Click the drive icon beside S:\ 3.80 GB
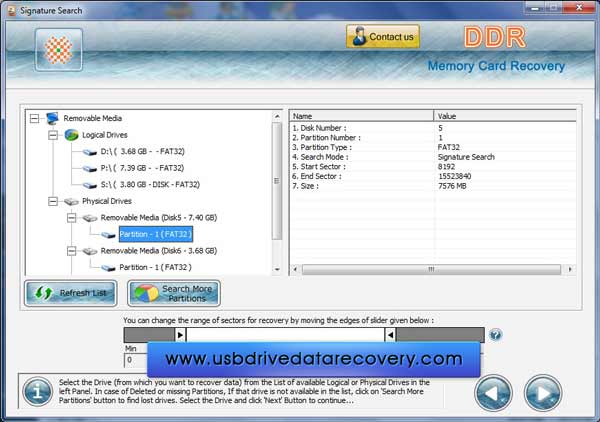 [x=90, y=185]
